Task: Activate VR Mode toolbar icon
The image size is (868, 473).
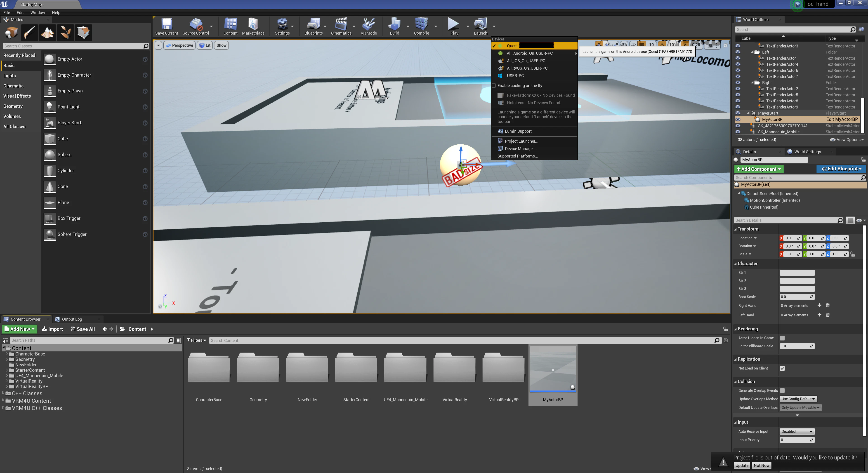Action: click(x=369, y=26)
